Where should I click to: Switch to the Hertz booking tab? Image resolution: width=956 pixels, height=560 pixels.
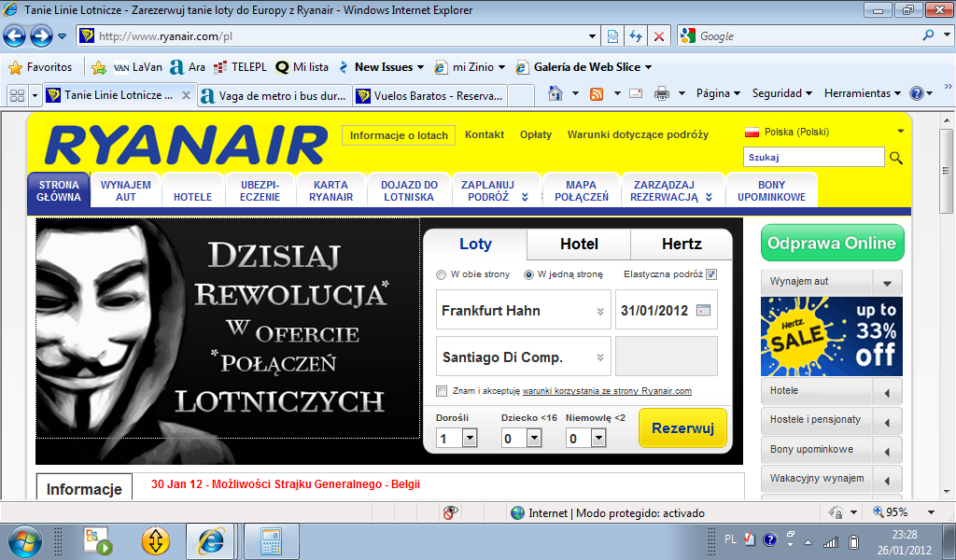682,245
